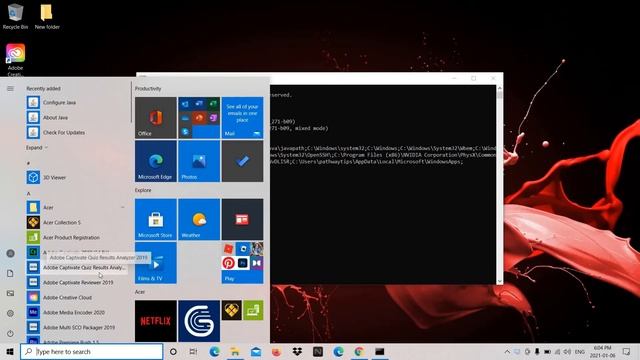The image size is (640, 360).
Task: Open Mail app from the taskbar
Action: [x=256, y=351]
